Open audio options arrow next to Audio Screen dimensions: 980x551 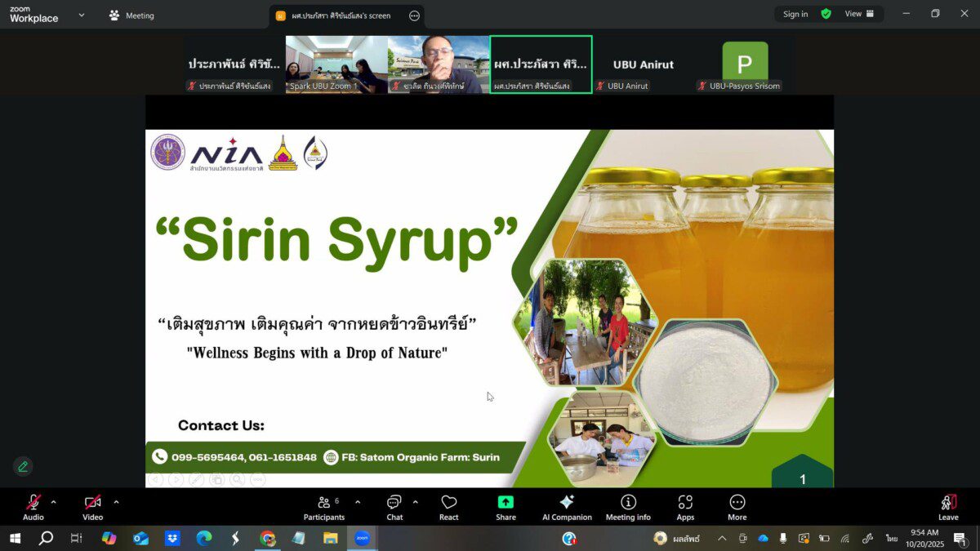54,502
